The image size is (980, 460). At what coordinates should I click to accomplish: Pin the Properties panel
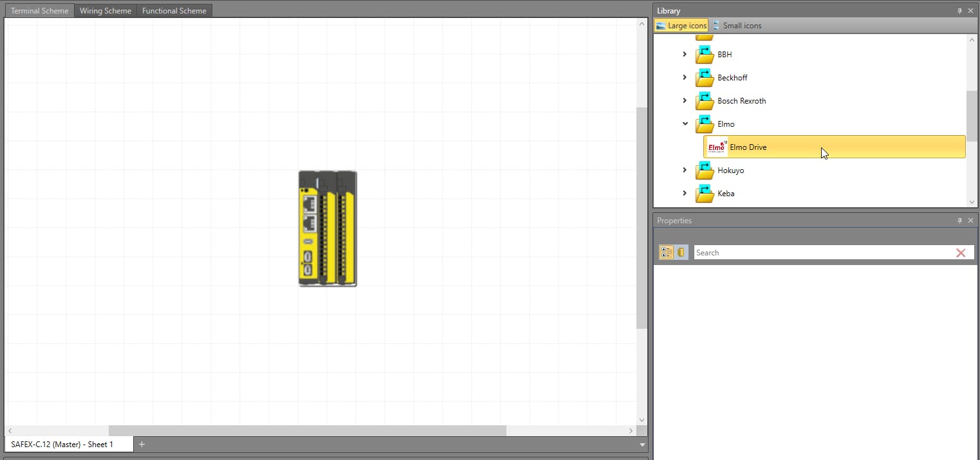click(x=959, y=221)
